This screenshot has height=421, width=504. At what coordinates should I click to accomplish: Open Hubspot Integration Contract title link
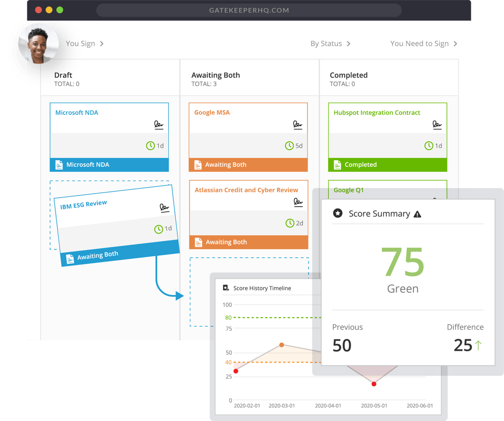tap(376, 112)
